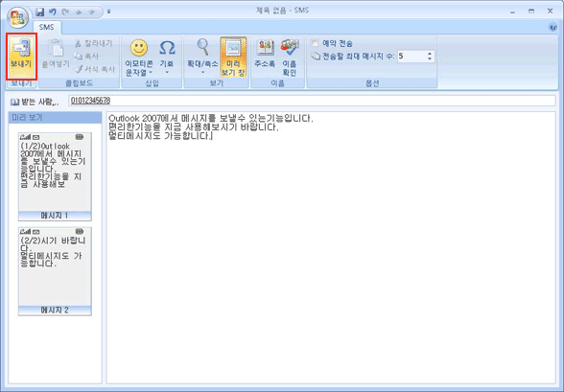
Task: Select the 메시지 2 phone preview thumbnail
Action: 55,271
